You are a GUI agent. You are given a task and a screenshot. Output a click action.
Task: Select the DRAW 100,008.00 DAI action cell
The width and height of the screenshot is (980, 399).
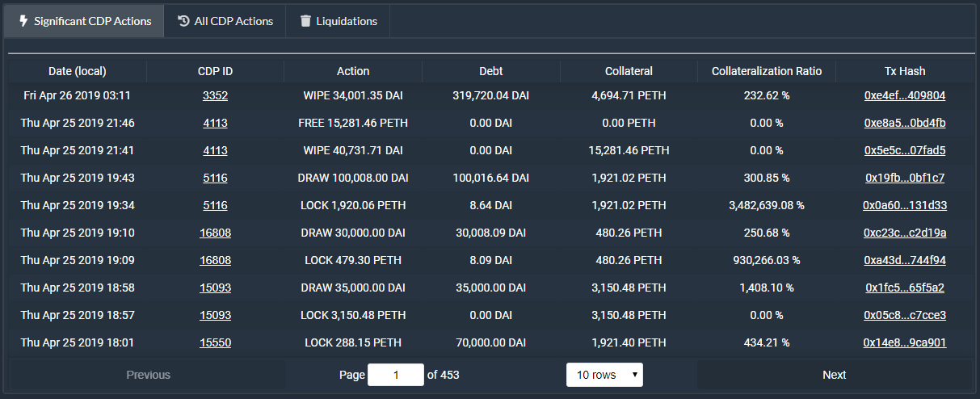(x=353, y=178)
